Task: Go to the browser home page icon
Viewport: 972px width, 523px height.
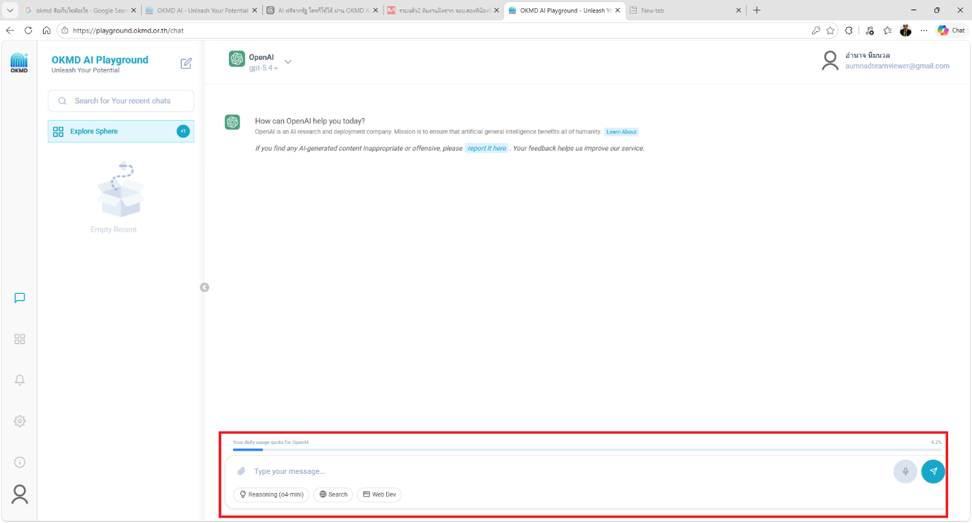Action: (x=46, y=30)
